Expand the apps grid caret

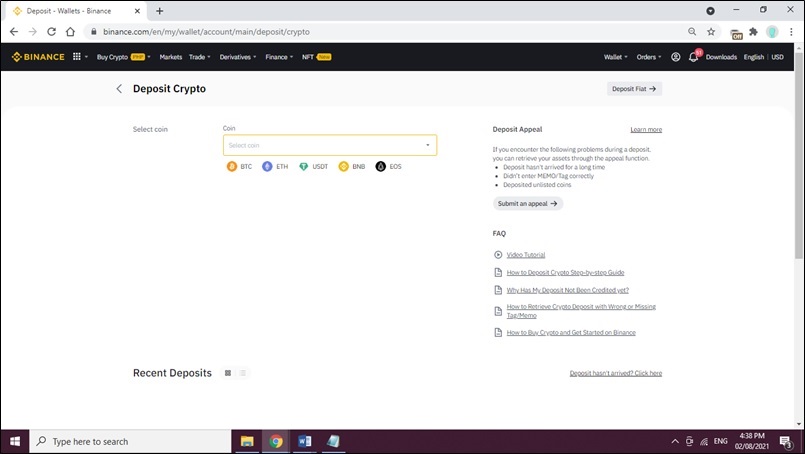86,57
